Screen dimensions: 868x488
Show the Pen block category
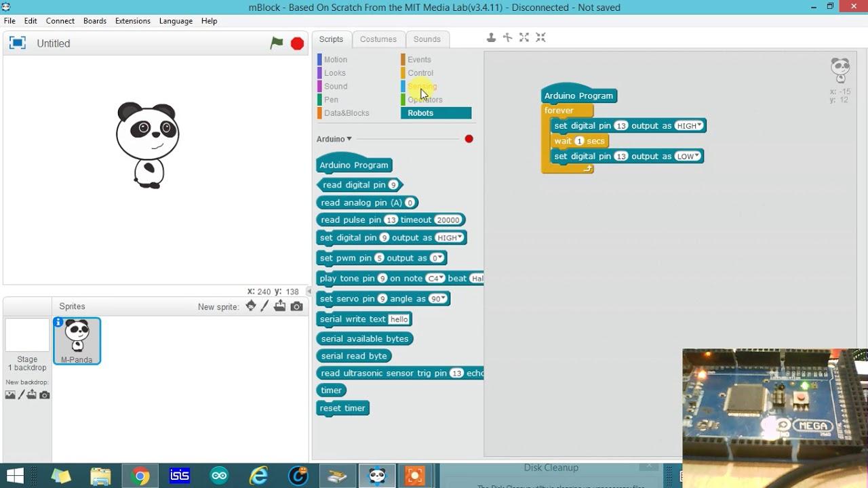click(x=331, y=100)
